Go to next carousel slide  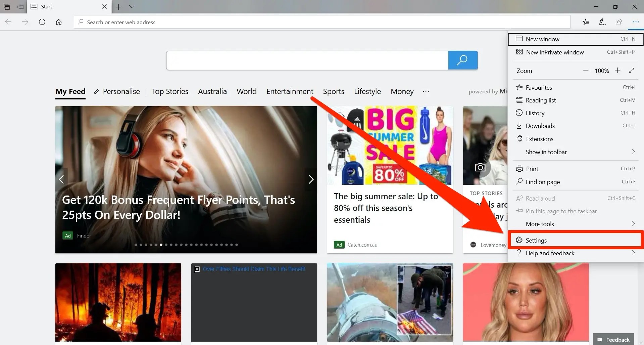pos(311,179)
